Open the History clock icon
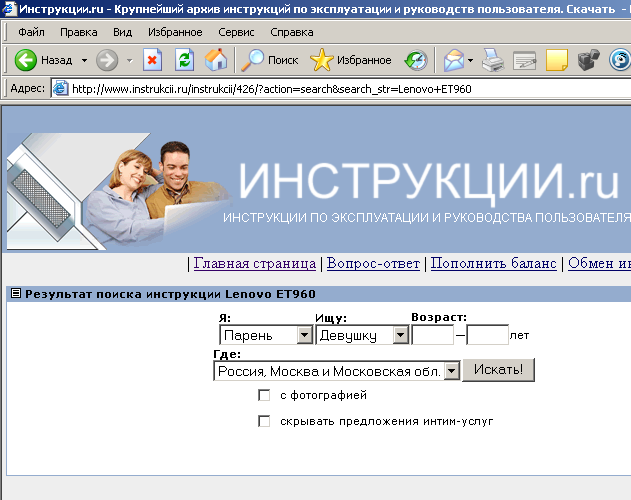 [x=415, y=61]
